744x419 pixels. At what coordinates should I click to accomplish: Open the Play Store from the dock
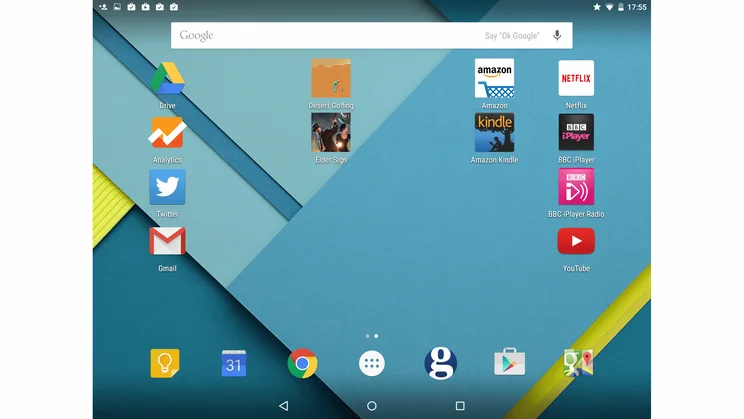(509, 362)
